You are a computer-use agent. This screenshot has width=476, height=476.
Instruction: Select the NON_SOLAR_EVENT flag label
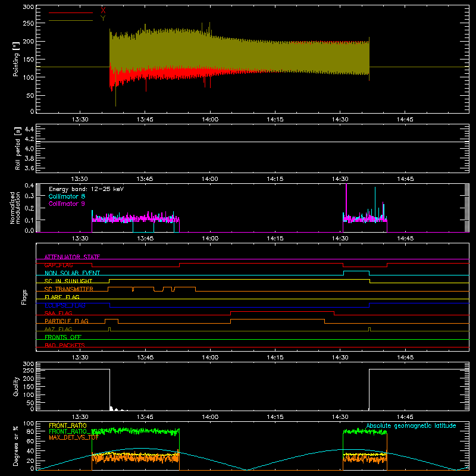coord(72,273)
